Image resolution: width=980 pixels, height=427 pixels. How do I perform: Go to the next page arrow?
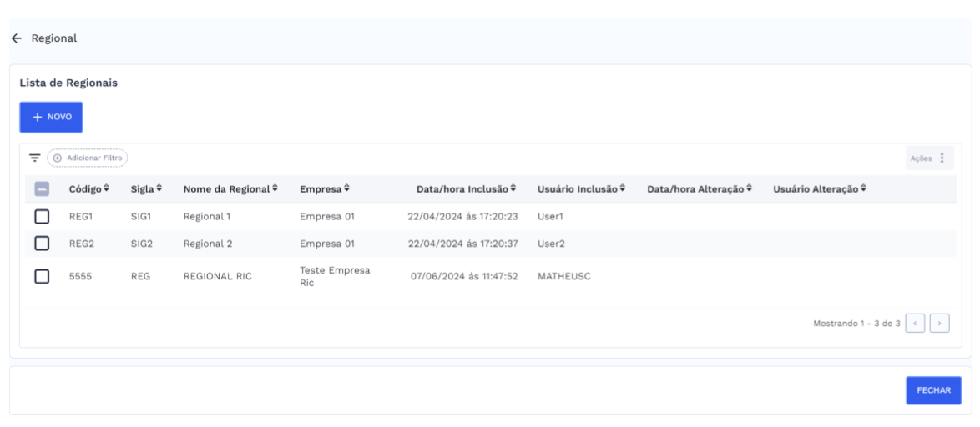940,322
